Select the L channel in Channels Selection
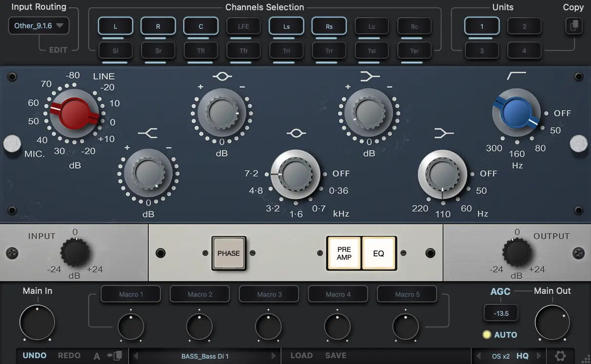Viewport: 591px width, 364px height. point(115,26)
